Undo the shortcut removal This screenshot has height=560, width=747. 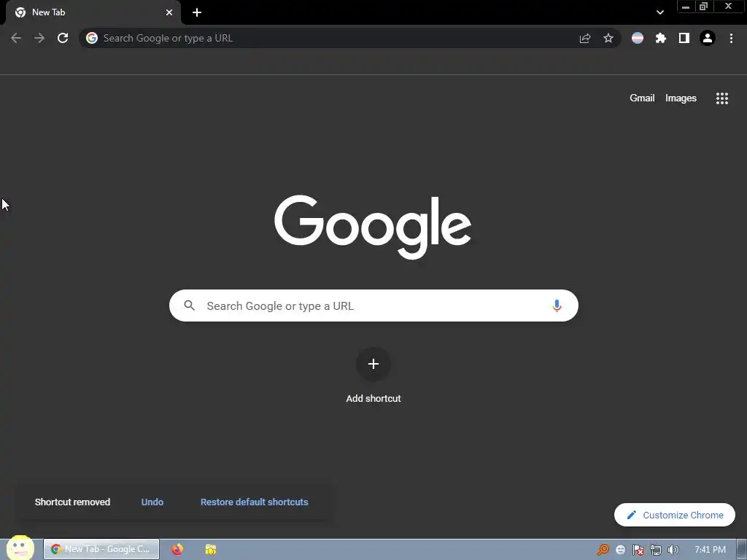coord(152,502)
